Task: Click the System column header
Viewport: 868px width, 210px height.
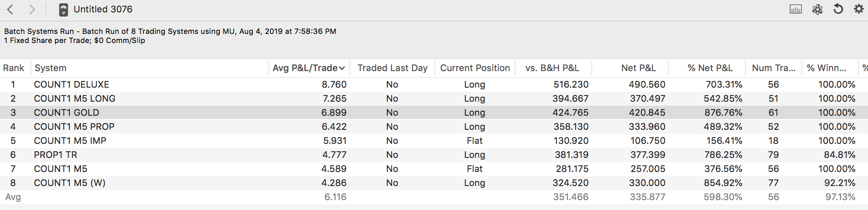Action: (x=51, y=68)
